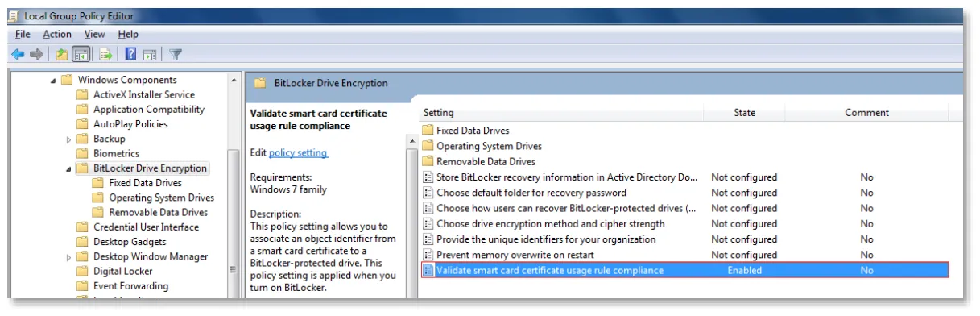Viewport: 980px width, 316px height.
Task: Open Removable Data Drives folder in settings list
Action: click(x=486, y=162)
